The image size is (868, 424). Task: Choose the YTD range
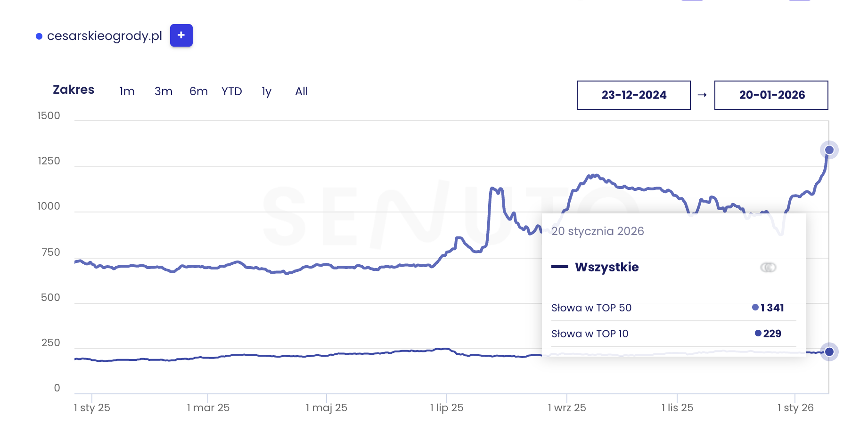click(231, 91)
